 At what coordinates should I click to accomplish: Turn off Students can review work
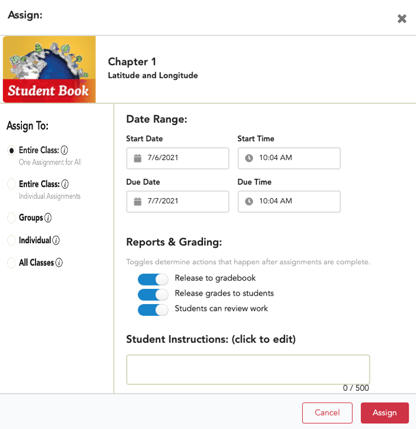tap(153, 310)
